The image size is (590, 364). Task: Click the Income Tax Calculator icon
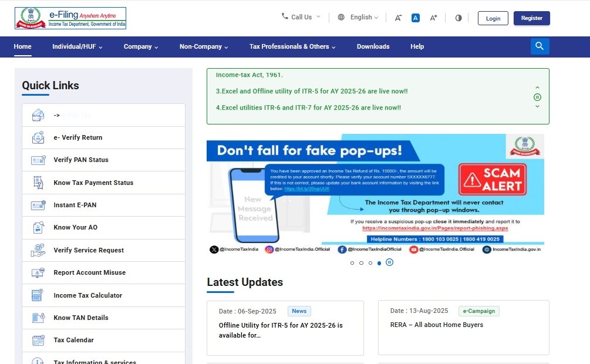click(x=37, y=295)
